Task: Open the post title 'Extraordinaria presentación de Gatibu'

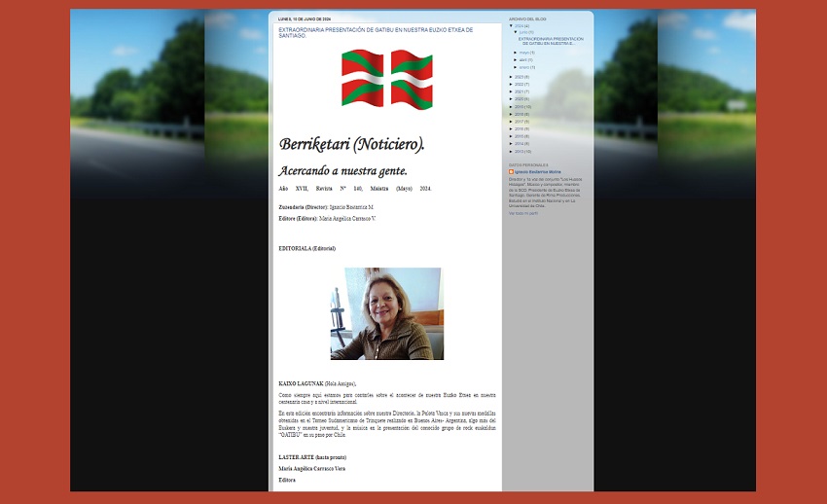Action: (x=376, y=33)
